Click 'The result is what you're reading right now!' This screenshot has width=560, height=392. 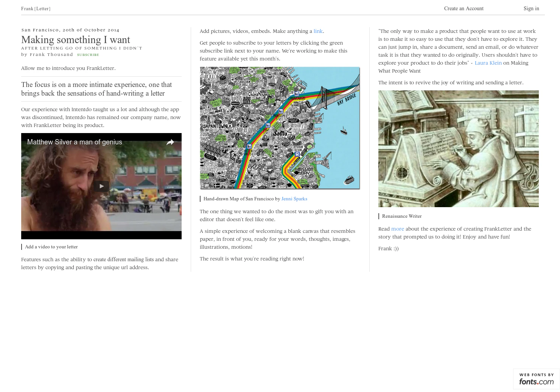tap(252, 259)
